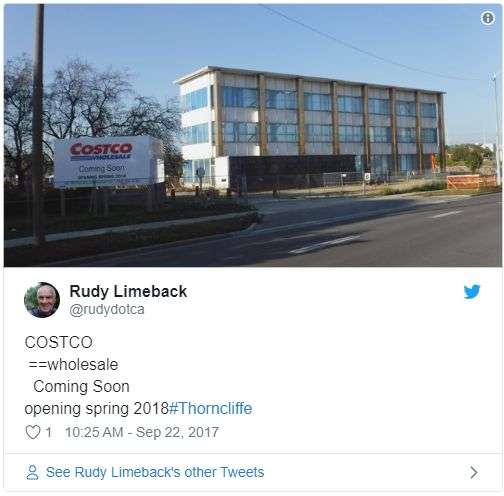
Task: Click the 10:25 AM - Sep 22, 2017 timestamp
Action: point(142,432)
